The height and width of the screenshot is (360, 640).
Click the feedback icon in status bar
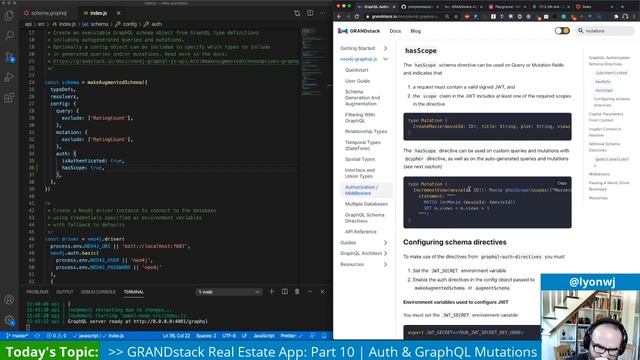(x=313, y=336)
